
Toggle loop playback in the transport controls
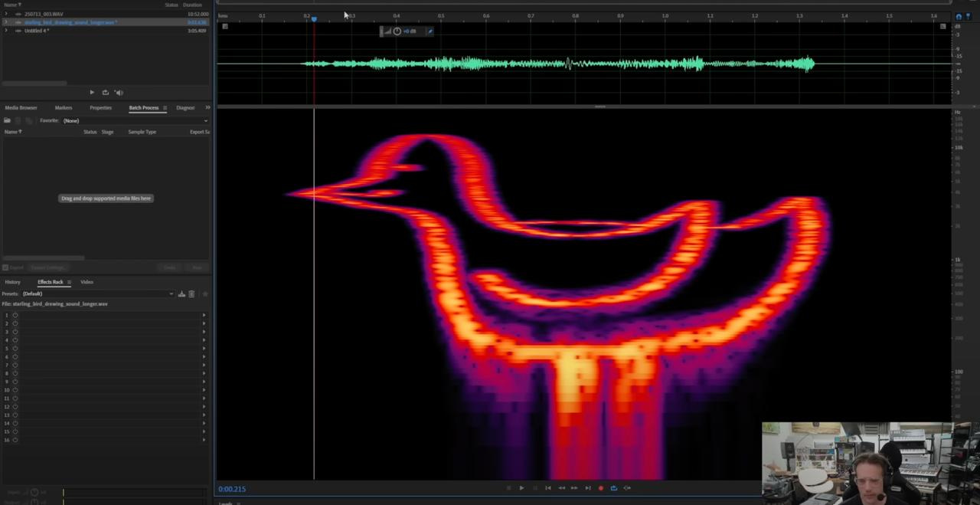click(614, 488)
